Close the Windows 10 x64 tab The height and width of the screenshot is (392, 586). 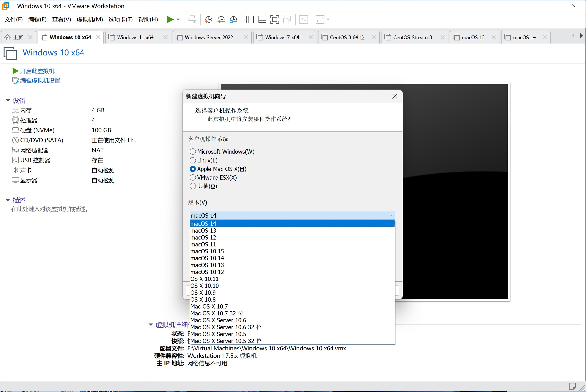coord(98,37)
